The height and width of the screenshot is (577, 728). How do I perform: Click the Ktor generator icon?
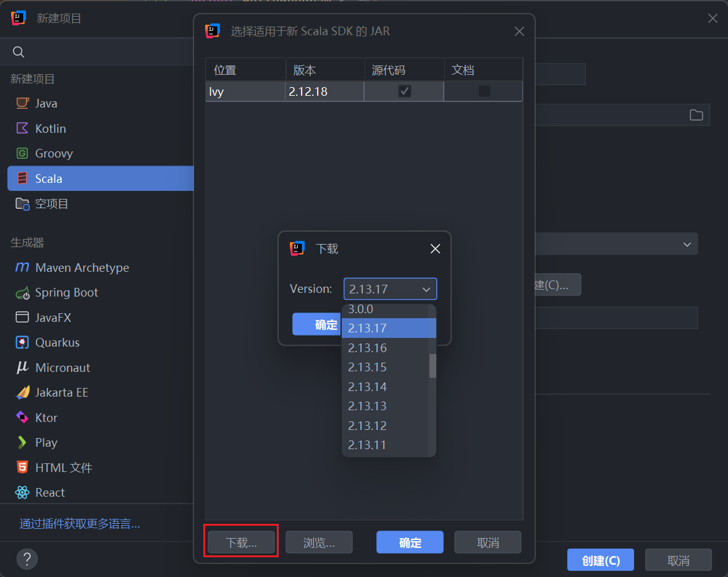[x=22, y=418]
